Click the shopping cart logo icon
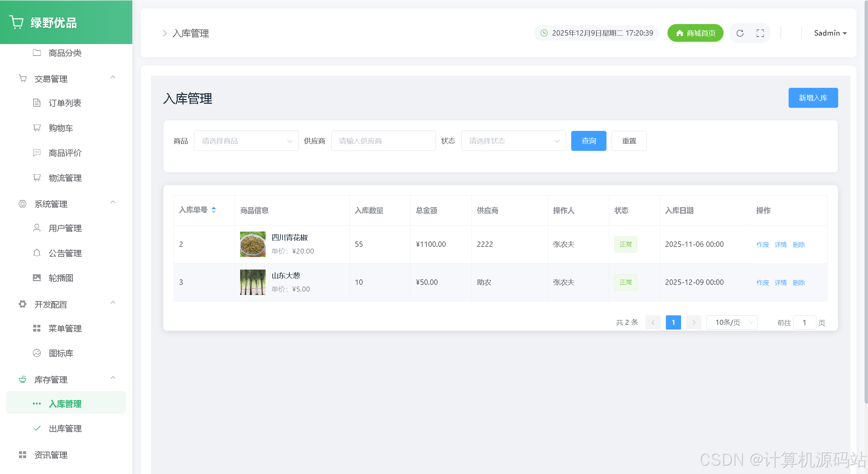The height and width of the screenshot is (474, 868). pos(16,22)
